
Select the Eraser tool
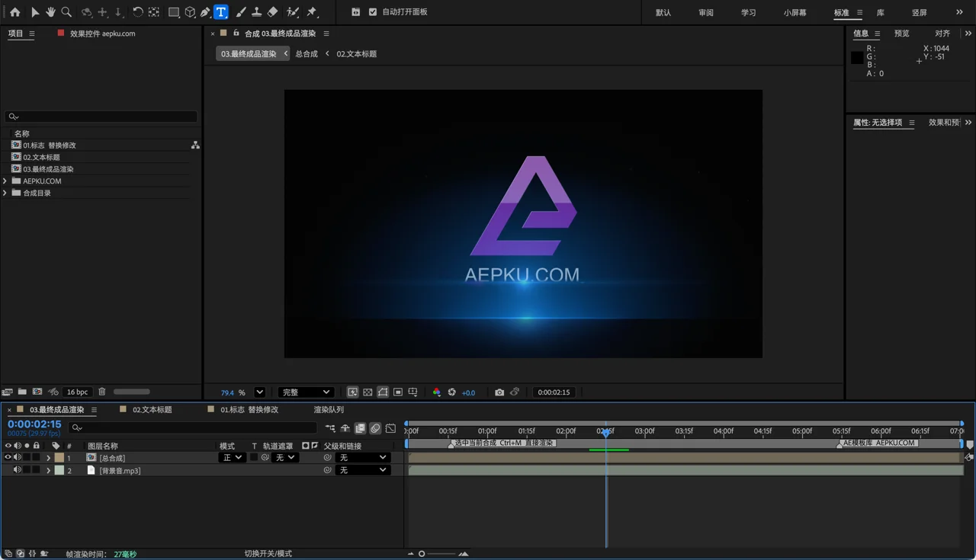click(x=272, y=12)
